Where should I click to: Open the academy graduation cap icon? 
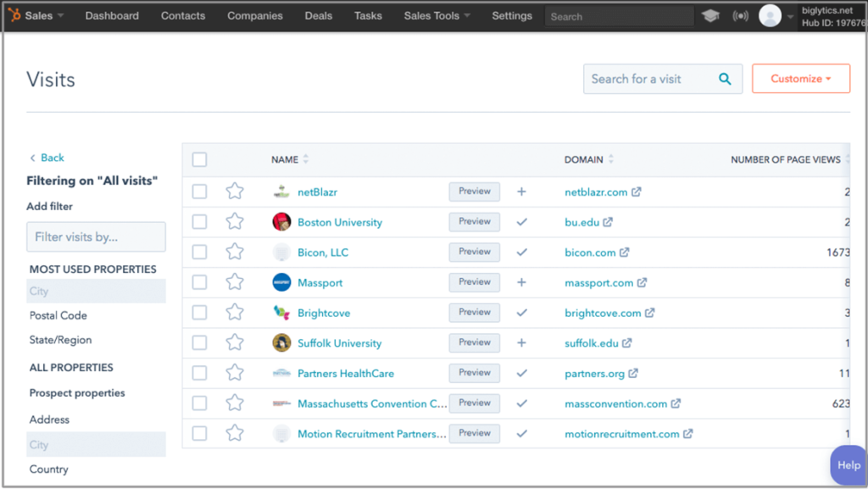[x=710, y=16]
